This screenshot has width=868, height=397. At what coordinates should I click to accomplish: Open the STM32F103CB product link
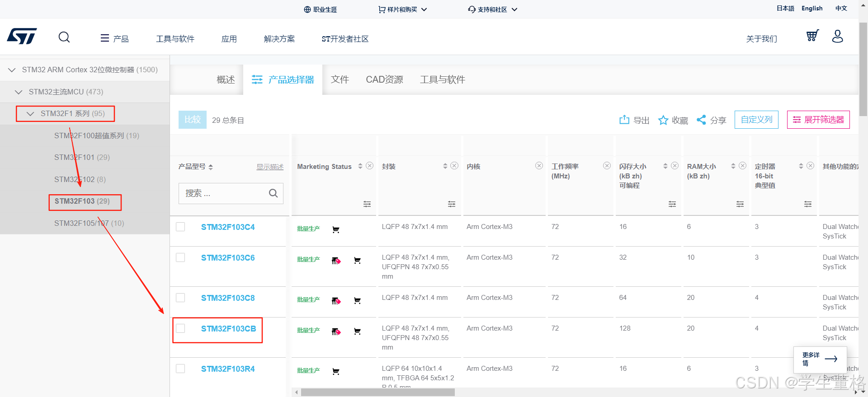point(229,329)
